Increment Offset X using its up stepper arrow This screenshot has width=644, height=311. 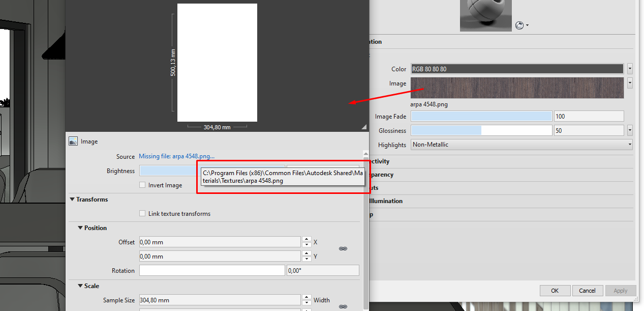click(x=306, y=239)
